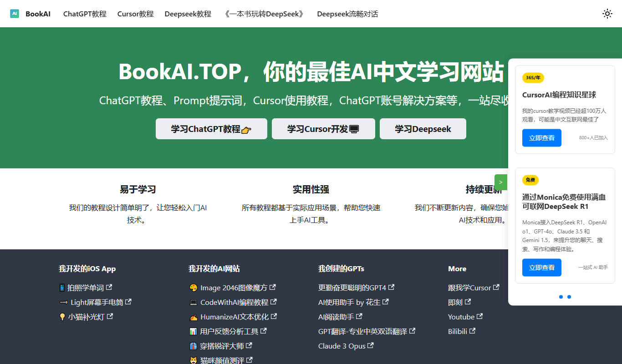The height and width of the screenshot is (364, 622).
Task: Open 更勤奋更聪明的GPT4 link
Action: [357, 288]
